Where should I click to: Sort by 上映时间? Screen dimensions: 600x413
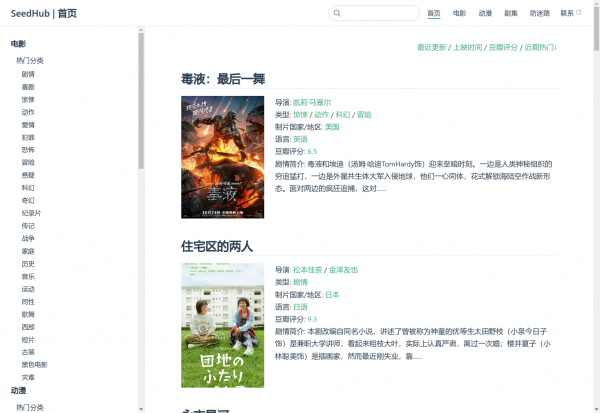tap(468, 47)
